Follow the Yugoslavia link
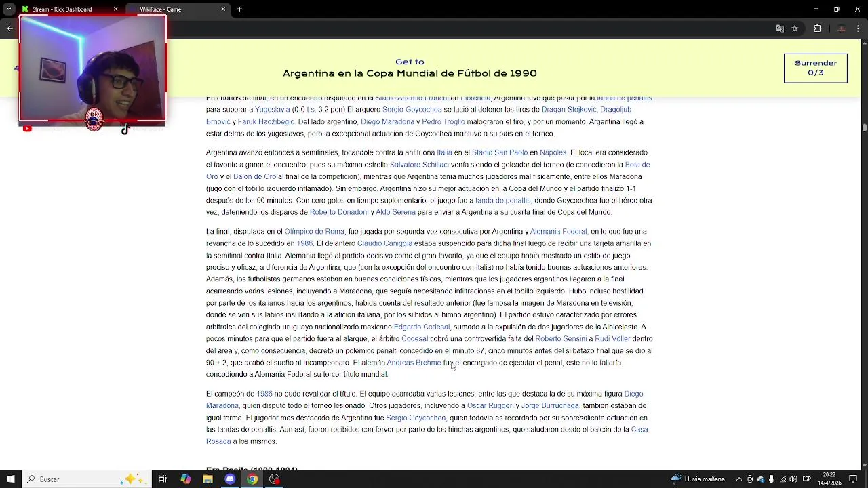Image resolution: width=868 pixels, height=488 pixels. (272, 110)
